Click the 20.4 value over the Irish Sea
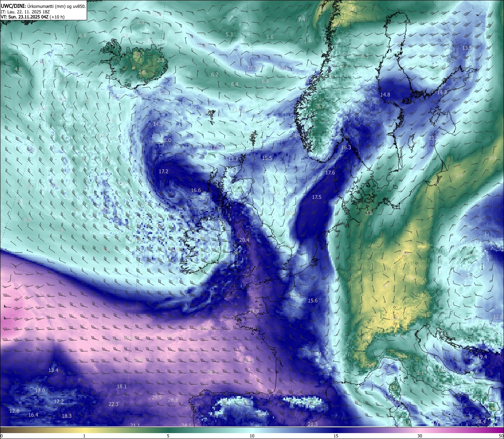This screenshot has height=439, width=504. [244, 240]
